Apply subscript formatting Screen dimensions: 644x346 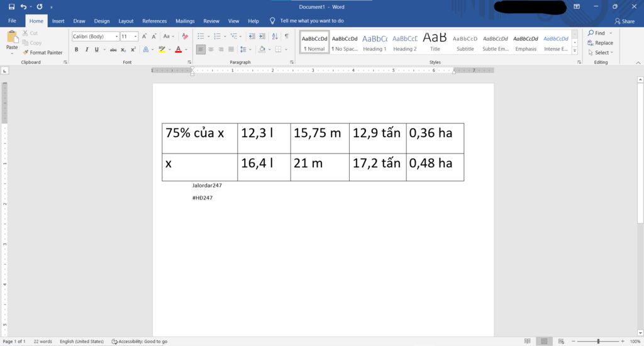click(123, 49)
